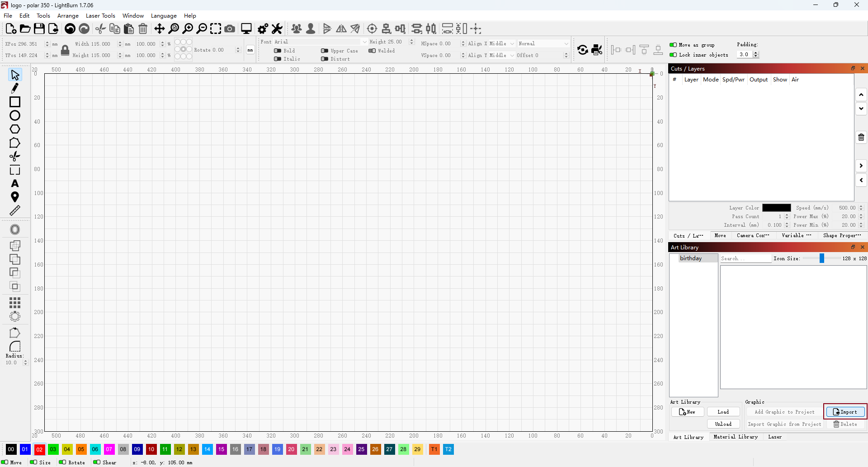The width and height of the screenshot is (868, 467).
Task: Open the Grid Array tool
Action: click(x=15, y=302)
